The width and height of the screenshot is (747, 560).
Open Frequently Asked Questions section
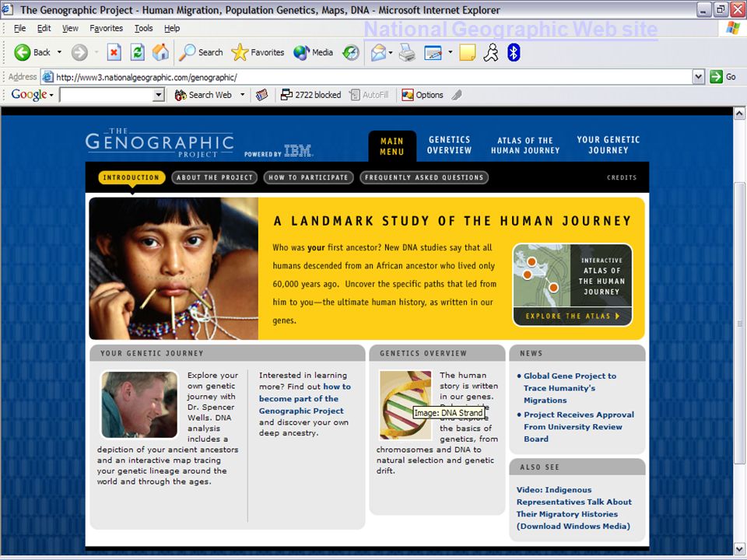pyautogui.click(x=424, y=177)
